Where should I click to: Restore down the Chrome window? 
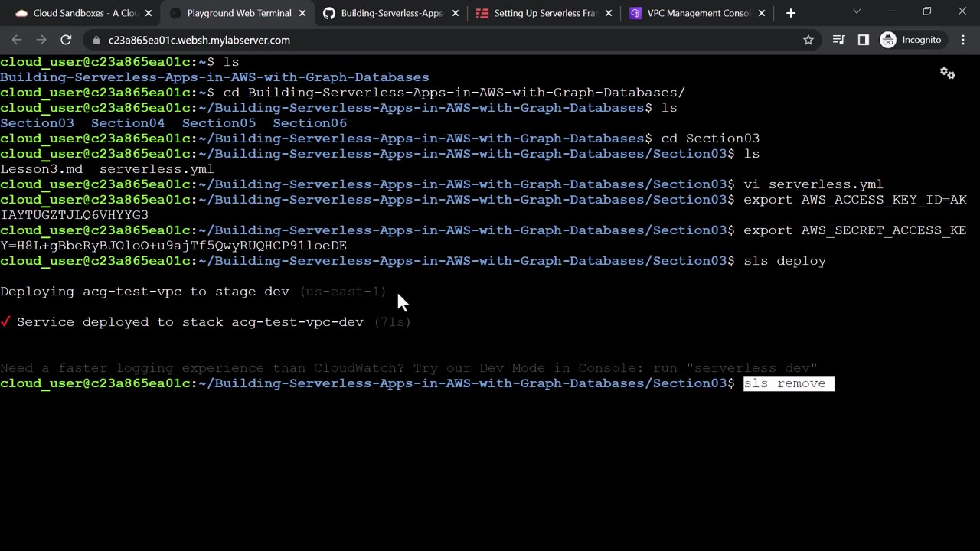[927, 11]
